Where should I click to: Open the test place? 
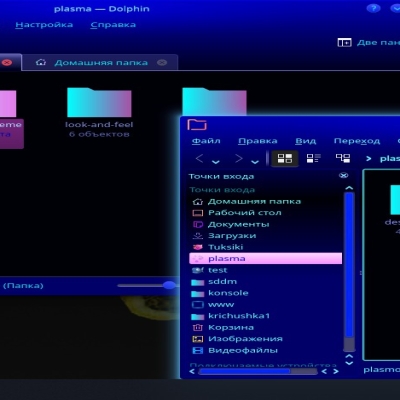click(265, 270)
